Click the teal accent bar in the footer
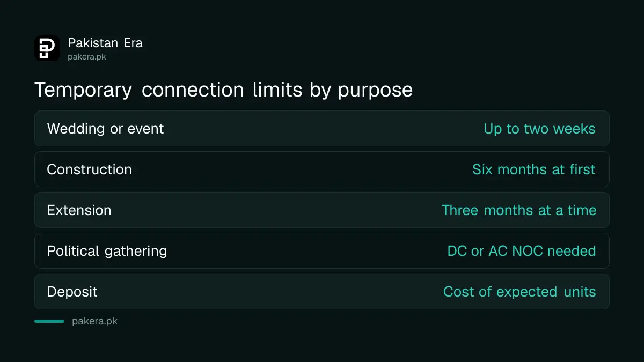Screen dimensions: 644x362 pos(49,321)
